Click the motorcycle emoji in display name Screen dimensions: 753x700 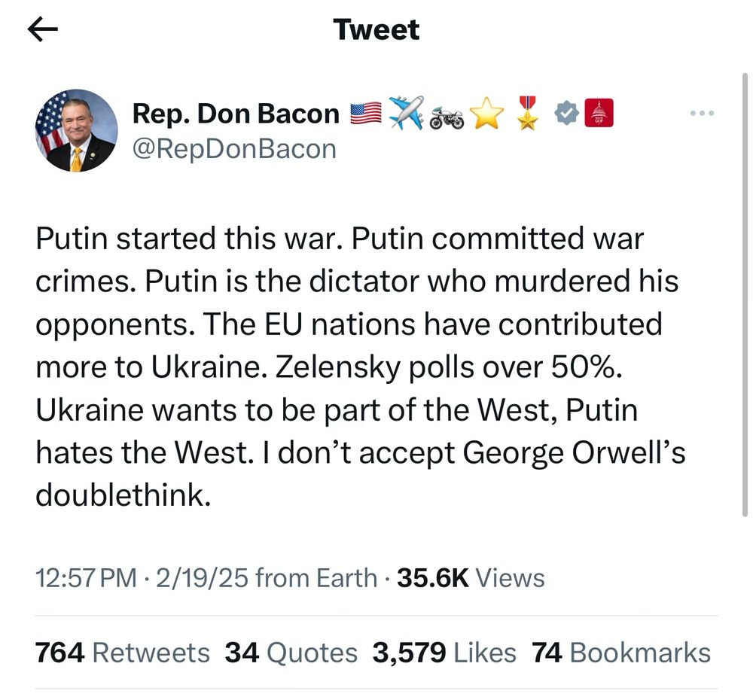tap(447, 117)
